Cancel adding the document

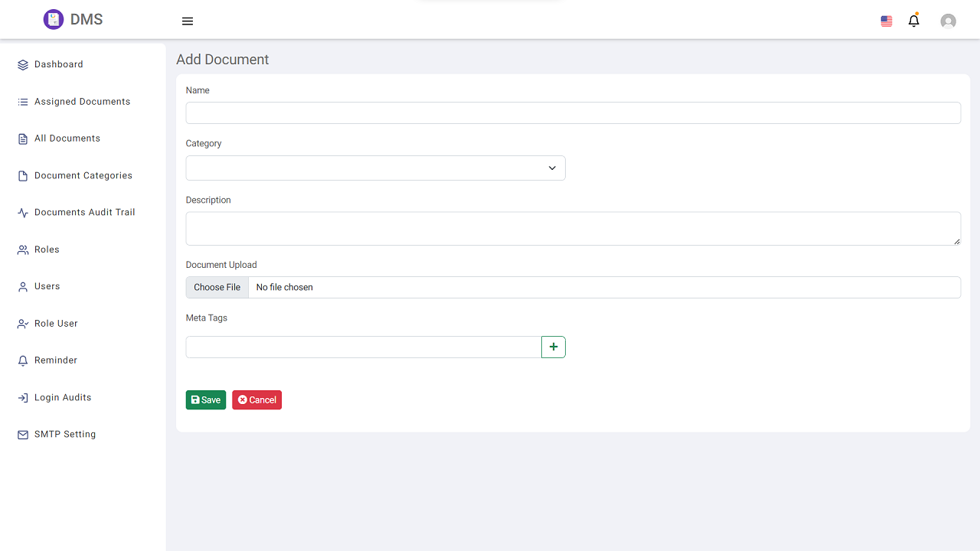tap(256, 400)
